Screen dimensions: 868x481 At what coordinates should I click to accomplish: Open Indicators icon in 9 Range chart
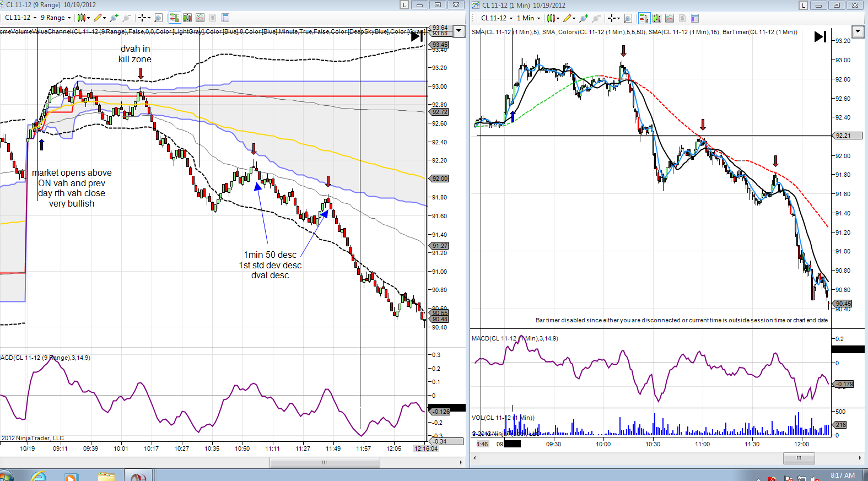[x=200, y=18]
